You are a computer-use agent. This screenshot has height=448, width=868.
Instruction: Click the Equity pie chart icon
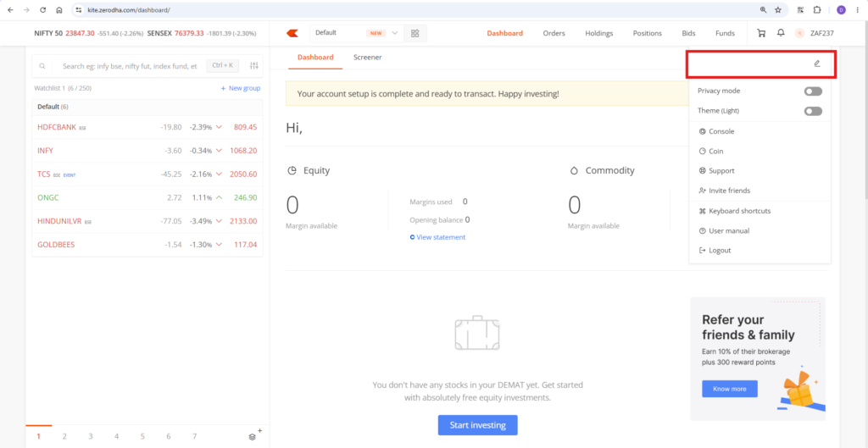tap(292, 171)
